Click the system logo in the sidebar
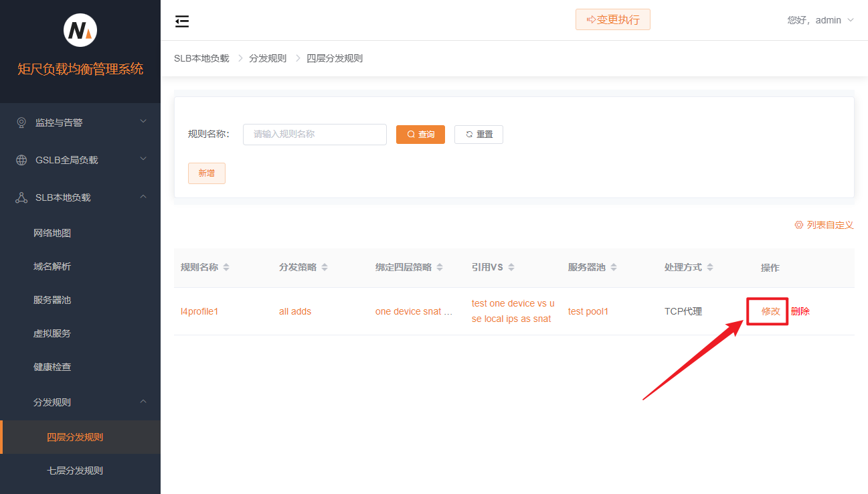The height and width of the screenshot is (494, 868). (x=80, y=30)
